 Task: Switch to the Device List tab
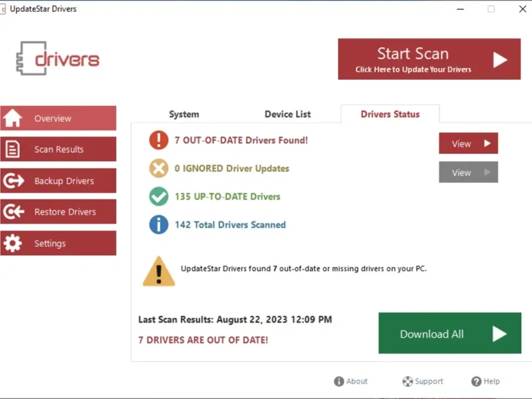(287, 114)
